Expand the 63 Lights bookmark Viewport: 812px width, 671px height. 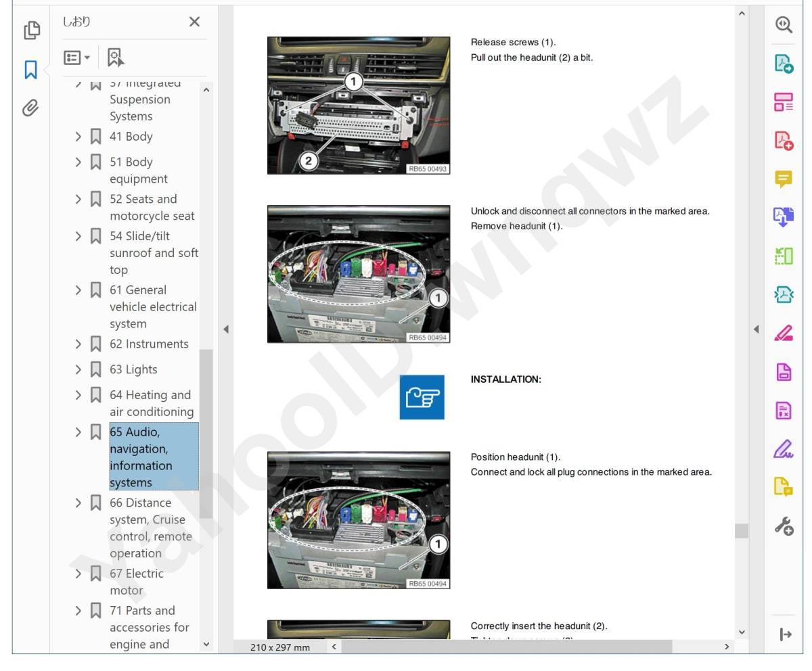pyautogui.click(x=78, y=370)
